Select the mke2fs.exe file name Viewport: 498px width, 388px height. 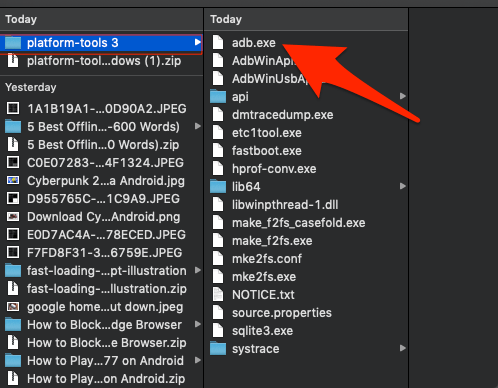(x=264, y=277)
